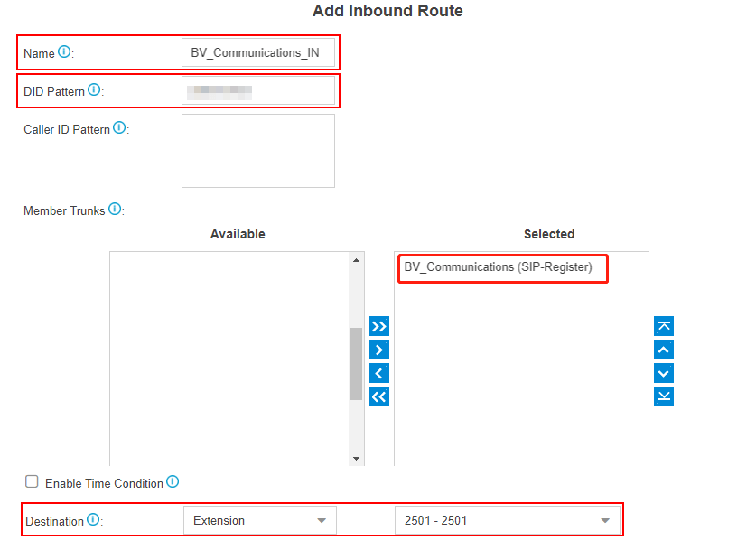The image size is (756, 550).
Task: Move selected trunk down one position
Action: pos(664,373)
